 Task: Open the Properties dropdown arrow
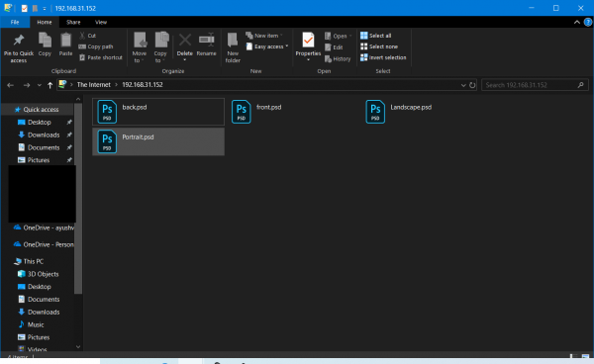click(308, 60)
